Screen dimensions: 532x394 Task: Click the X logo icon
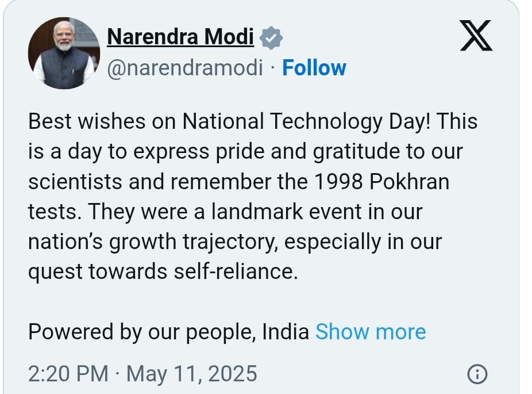(x=476, y=35)
